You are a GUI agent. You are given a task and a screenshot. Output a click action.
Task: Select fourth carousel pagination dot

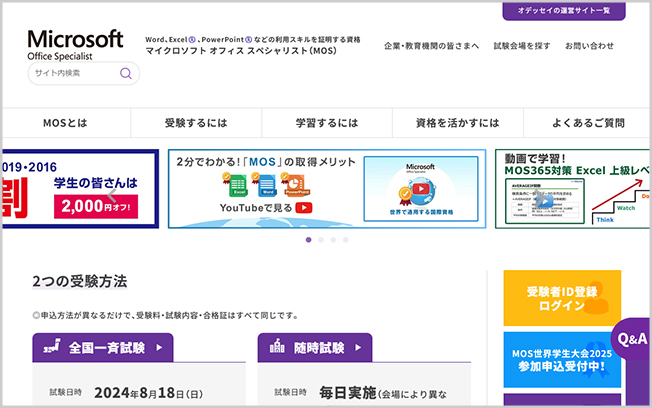click(346, 240)
